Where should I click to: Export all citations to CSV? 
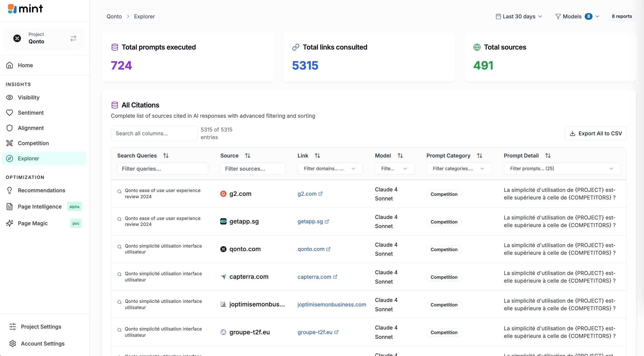(595, 133)
